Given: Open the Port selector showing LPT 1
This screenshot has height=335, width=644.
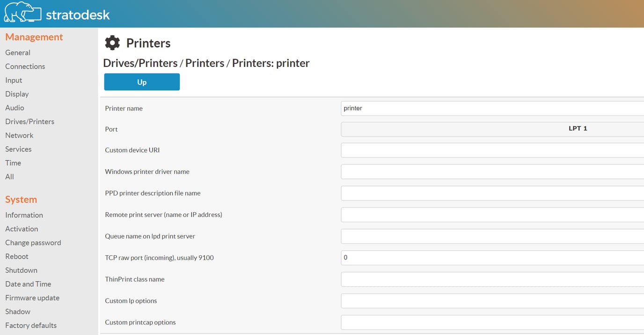Looking at the screenshot, I should click(x=491, y=129).
